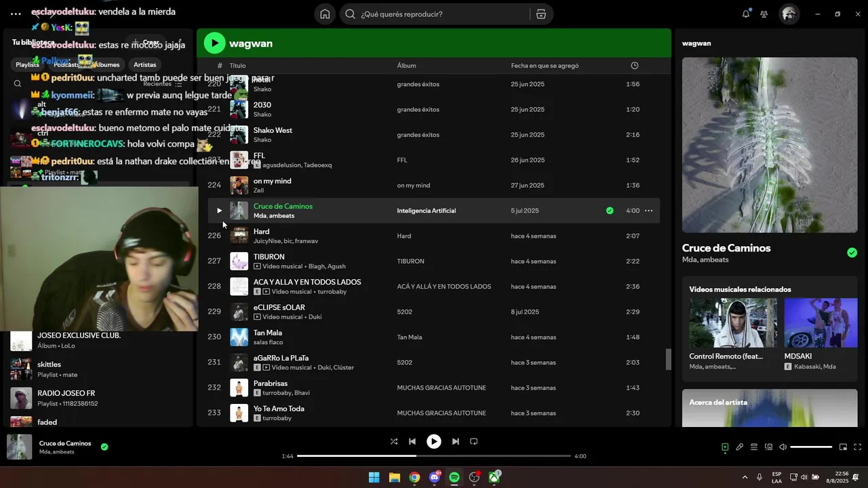Open Cruce de Caminos title in right panel
Image resolution: width=868 pixels, height=488 pixels.
pos(726,248)
